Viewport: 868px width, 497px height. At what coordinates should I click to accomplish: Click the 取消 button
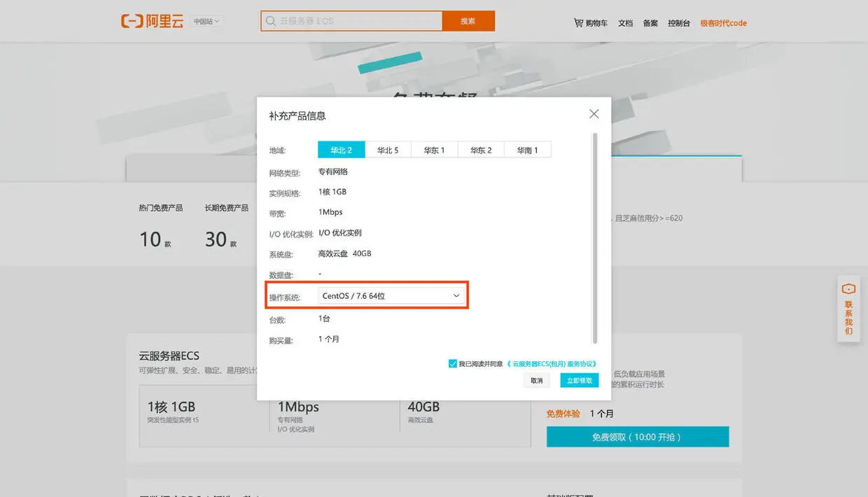(x=536, y=380)
